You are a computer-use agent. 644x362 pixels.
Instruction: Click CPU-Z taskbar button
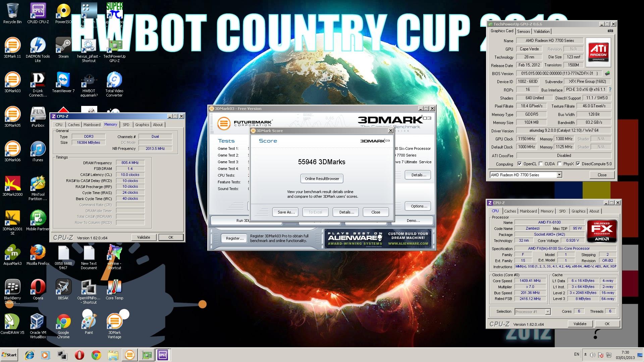(x=163, y=355)
